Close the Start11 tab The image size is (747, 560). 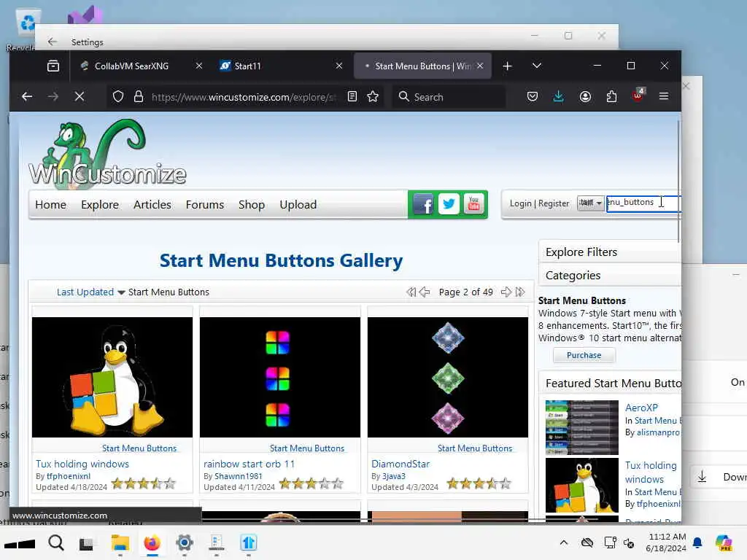(339, 66)
